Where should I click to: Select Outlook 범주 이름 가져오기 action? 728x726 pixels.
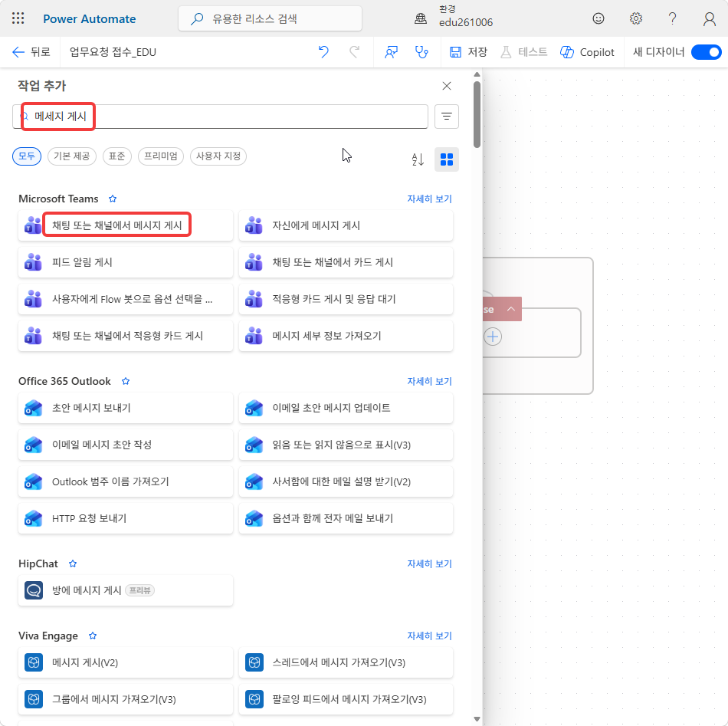[x=126, y=481]
